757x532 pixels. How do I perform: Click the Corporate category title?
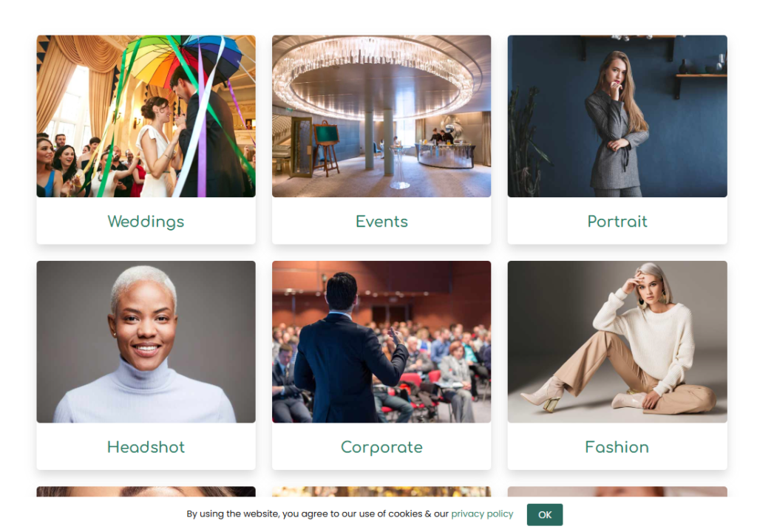click(381, 448)
